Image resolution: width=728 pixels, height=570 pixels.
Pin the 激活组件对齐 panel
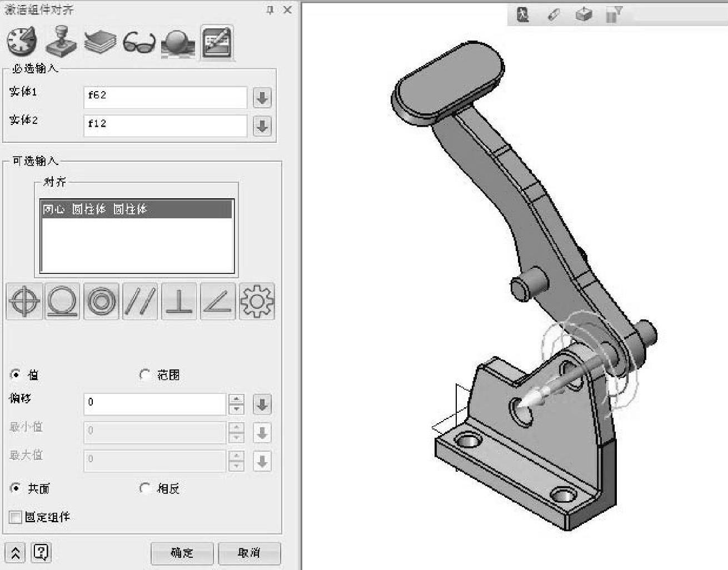270,10
